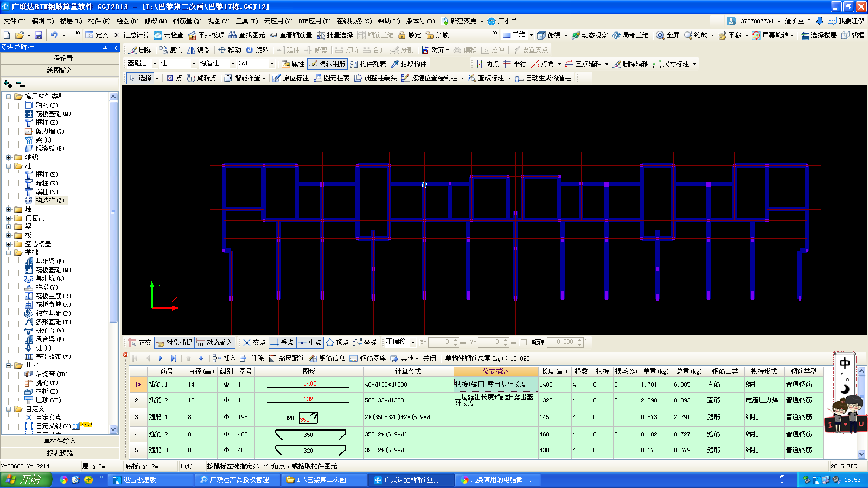Expand the 门窗洞 tree folder
This screenshot has width=868, height=488.
pos(8,218)
